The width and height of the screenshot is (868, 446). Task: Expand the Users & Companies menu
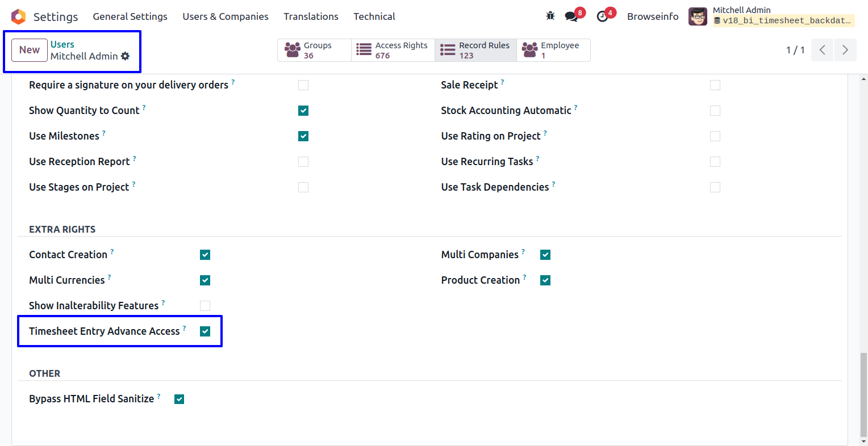tap(226, 16)
